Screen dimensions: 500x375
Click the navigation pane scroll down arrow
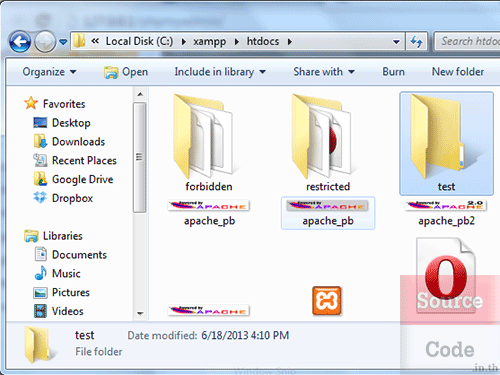click(140, 314)
